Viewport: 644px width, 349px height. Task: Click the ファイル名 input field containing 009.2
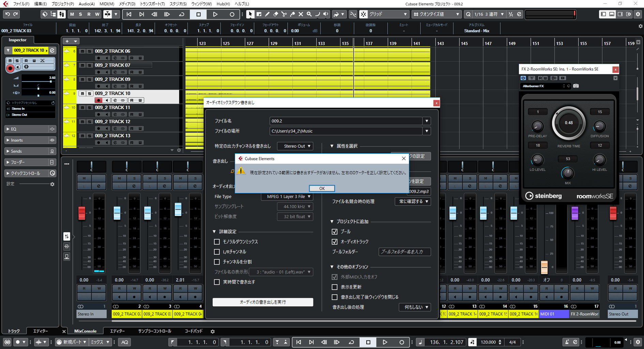[x=346, y=121]
